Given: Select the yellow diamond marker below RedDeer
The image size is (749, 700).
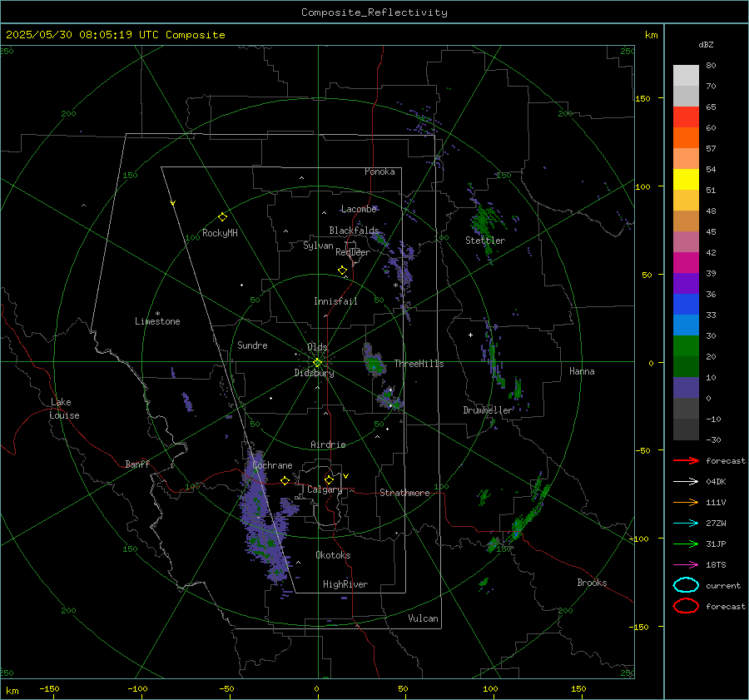Looking at the screenshot, I should 342,271.
